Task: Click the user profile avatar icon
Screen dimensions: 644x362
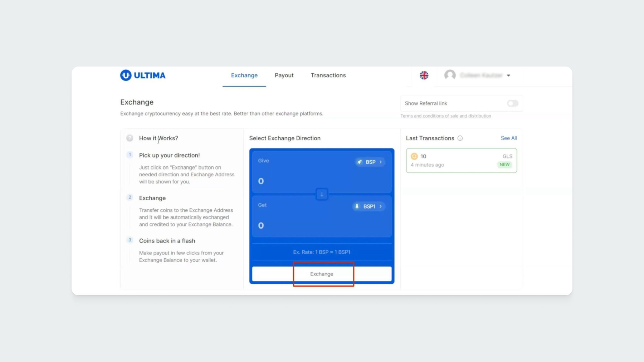Action: tap(450, 75)
